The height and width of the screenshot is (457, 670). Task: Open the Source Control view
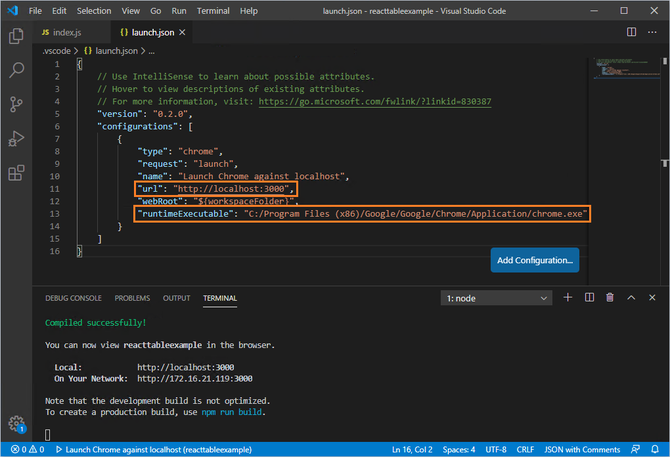16,104
